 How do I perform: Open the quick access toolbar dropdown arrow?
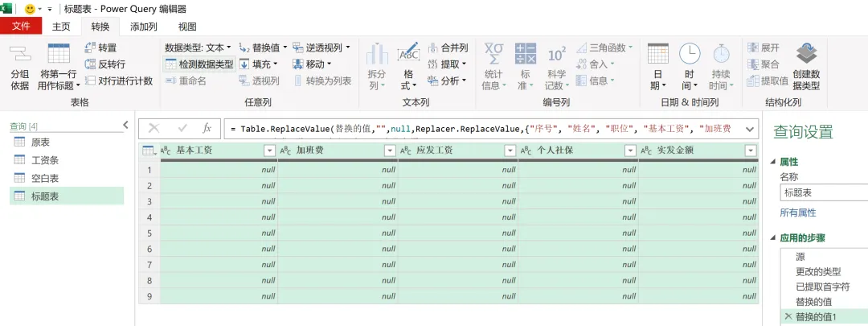[x=49, y=10]
